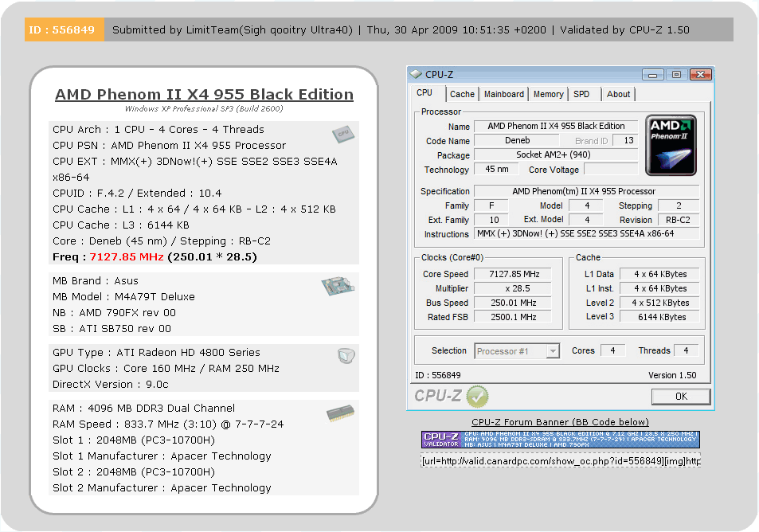Click the Name field with AMD Phenom II X4 955
The height and width of the screenshot is (532, 759).
point(556,127)
